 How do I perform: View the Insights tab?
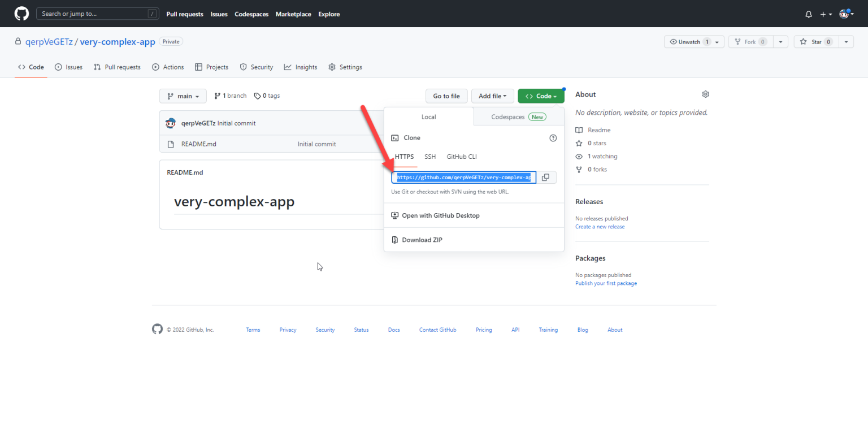tap(301, 67)
